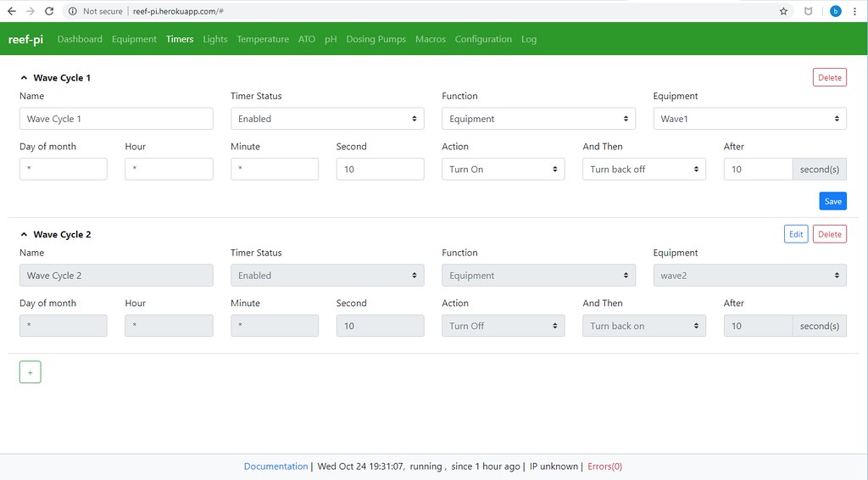Viewport: 868px width, 480px height.
Task: Open the shield extension icon
Action: pyautogui.click(x=808, y=11)
